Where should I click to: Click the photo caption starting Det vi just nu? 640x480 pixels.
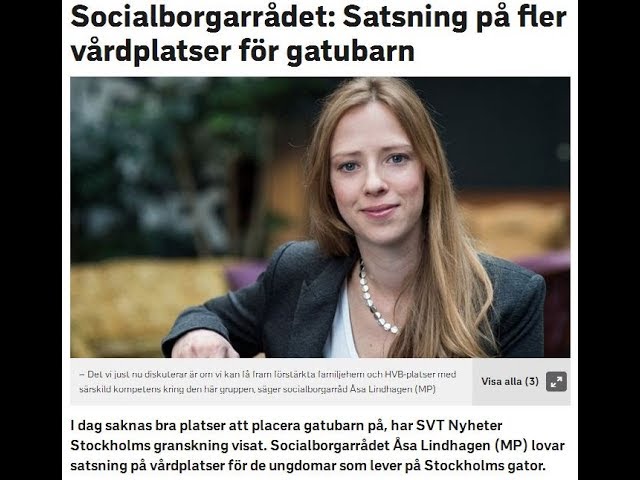(x=267, y=382)
